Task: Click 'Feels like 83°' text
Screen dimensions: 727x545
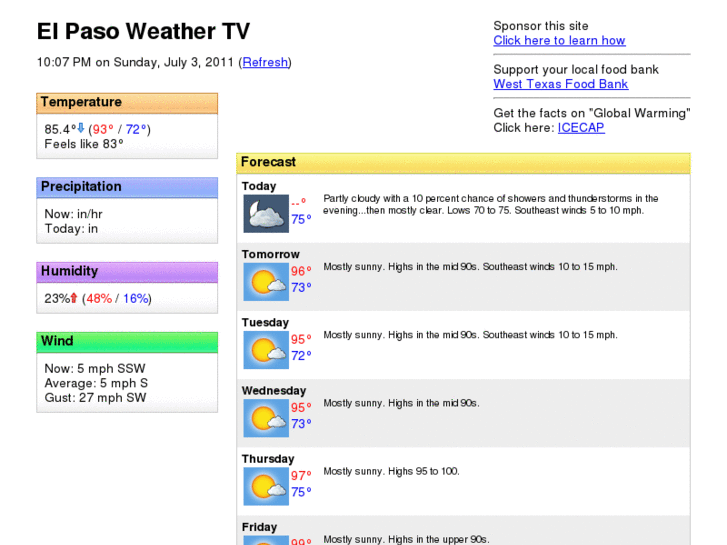Action: (84, 144)
